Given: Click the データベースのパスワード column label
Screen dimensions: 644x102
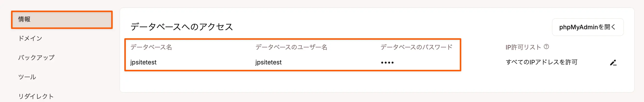Looking at the screenshot, I should [x=417, y=47].
